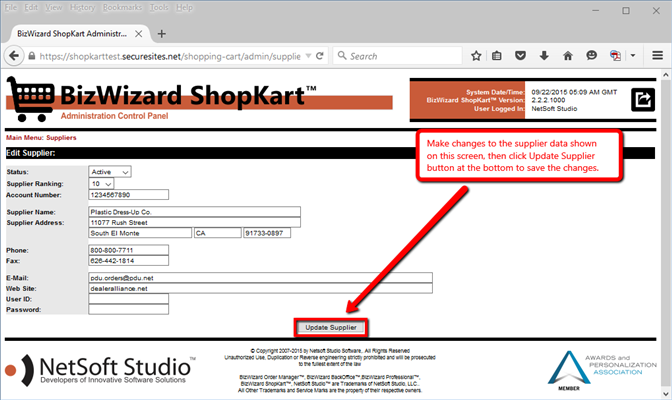Image resolution: width=672 pixels, height=400 pixels.
Task: Close the BizWizard ShopKart tab
Action: (x=138, y=34)
